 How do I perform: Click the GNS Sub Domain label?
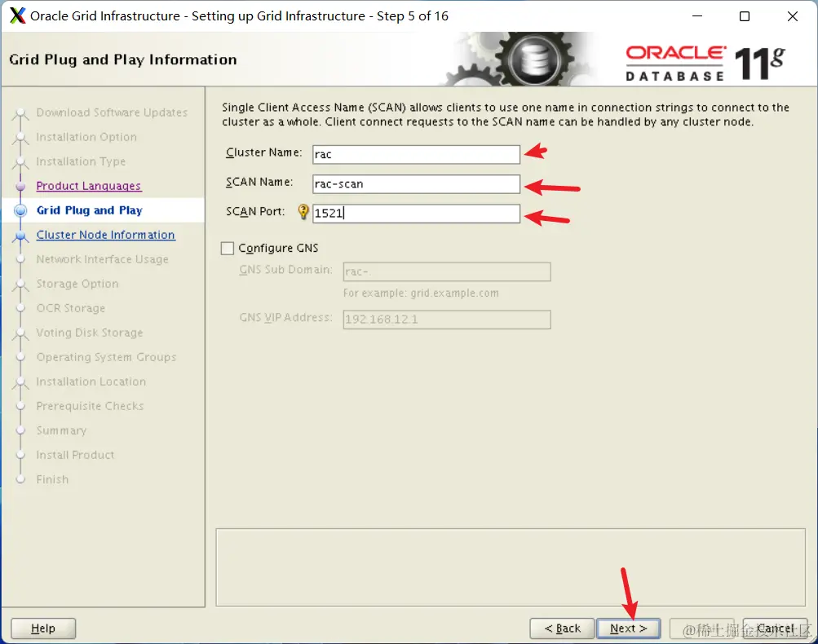(285, 270)
